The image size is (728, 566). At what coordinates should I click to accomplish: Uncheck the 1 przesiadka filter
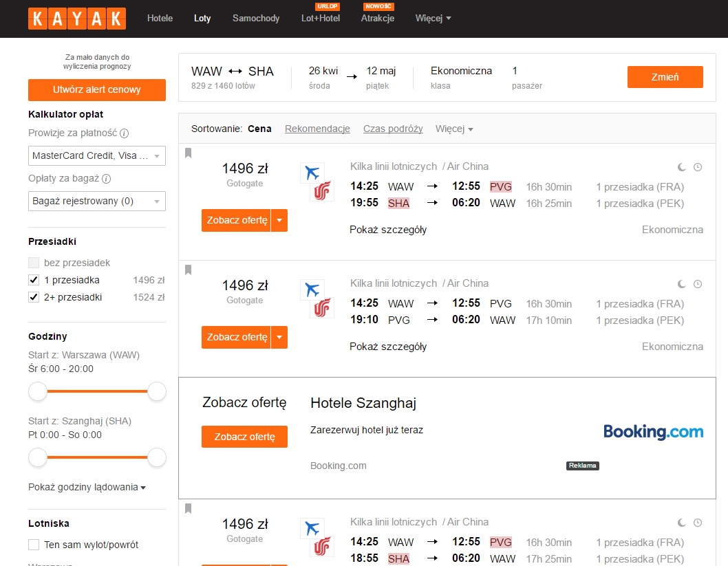pos(34,280)
